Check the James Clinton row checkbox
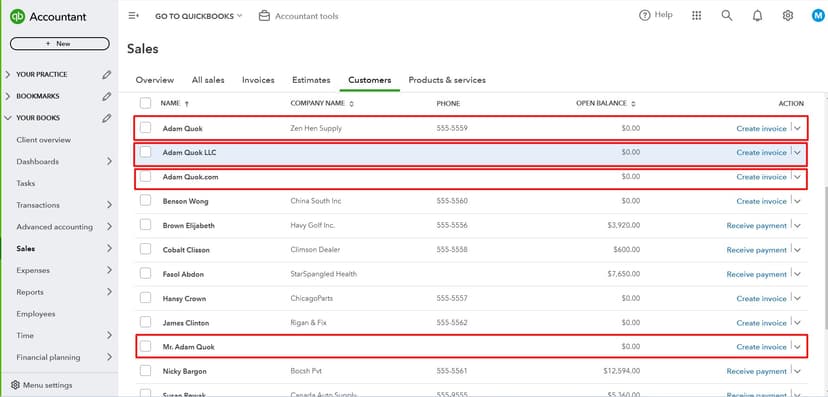Image resolution: width=828 pixels, height=397 pixels. [146, 322]
